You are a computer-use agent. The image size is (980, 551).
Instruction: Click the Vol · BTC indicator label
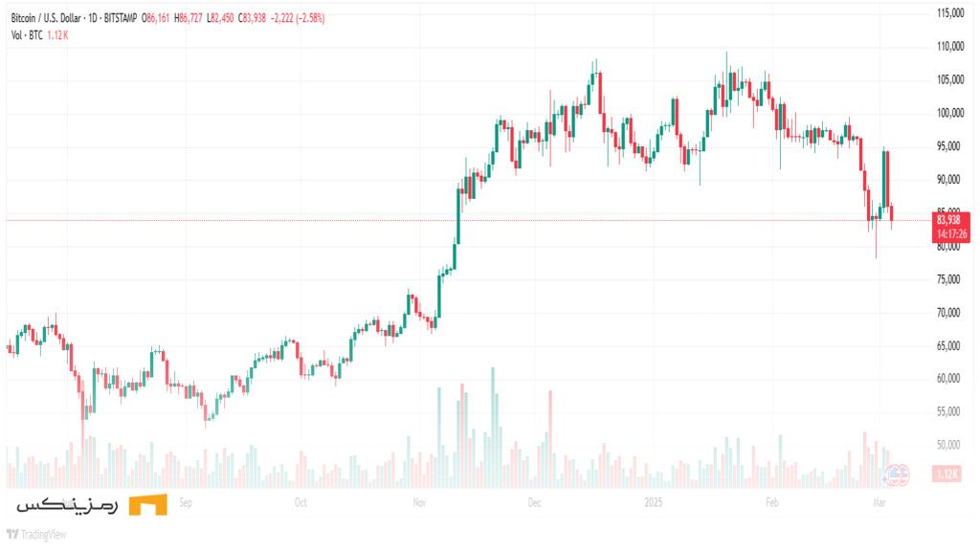26,35
